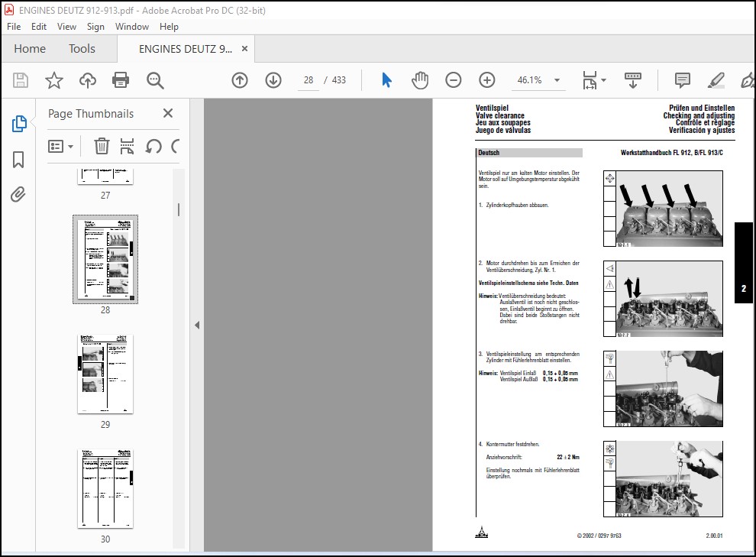The height and width of the screenshot is (557, 756).
Task: Zoom in with plus icon
Action: [x=487, y=80]
